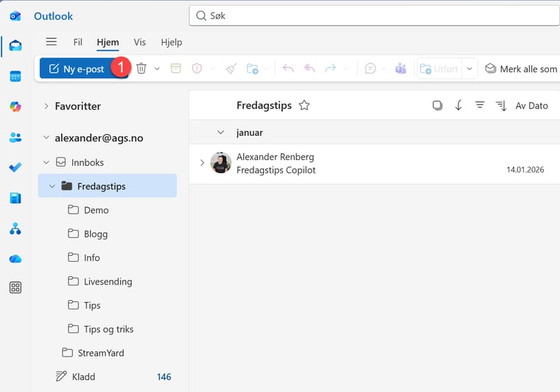This screenshot has height=392, width=560.
Task: Click the Move to folder icon
Action: 253,69
